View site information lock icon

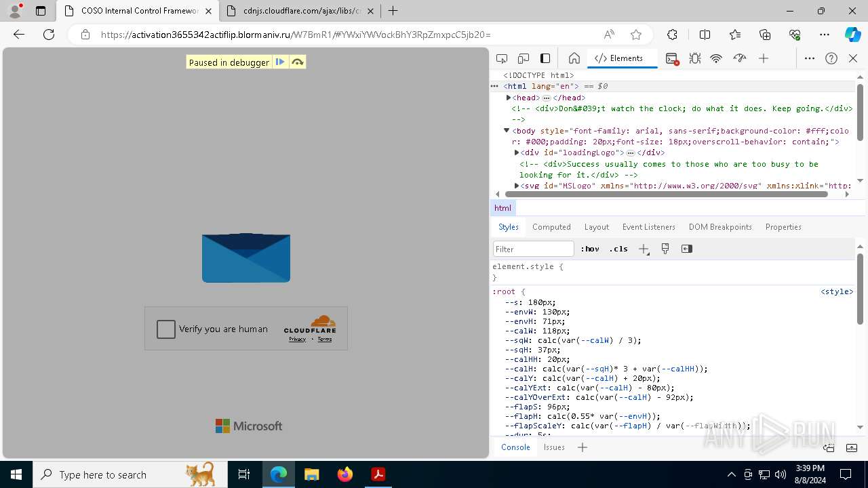tap(85, 35)
